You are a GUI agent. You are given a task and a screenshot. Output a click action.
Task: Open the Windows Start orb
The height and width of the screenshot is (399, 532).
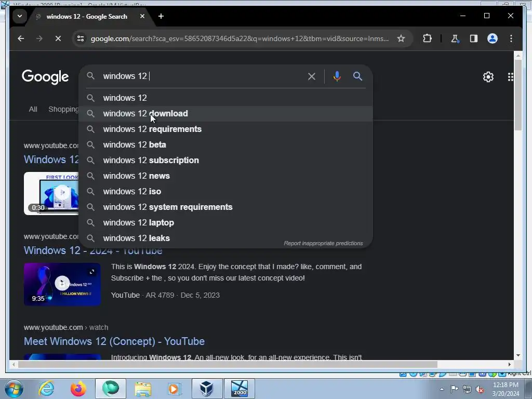tap(14, 389)
